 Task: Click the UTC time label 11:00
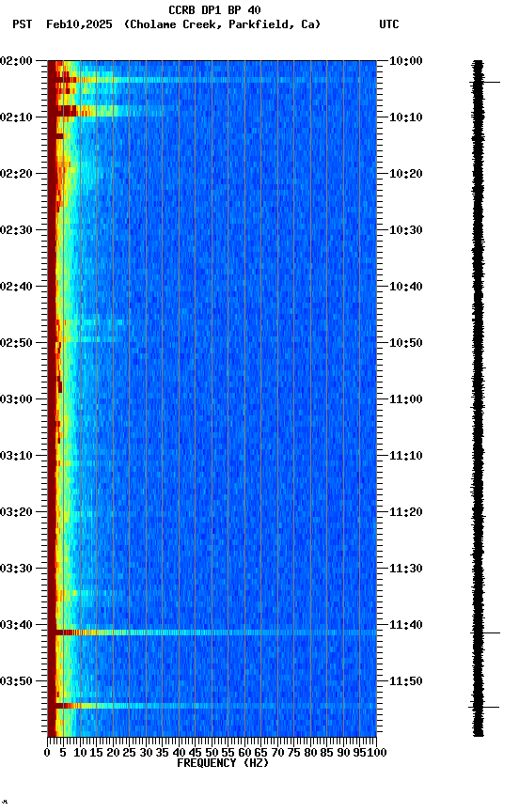(x=405, y=399)
